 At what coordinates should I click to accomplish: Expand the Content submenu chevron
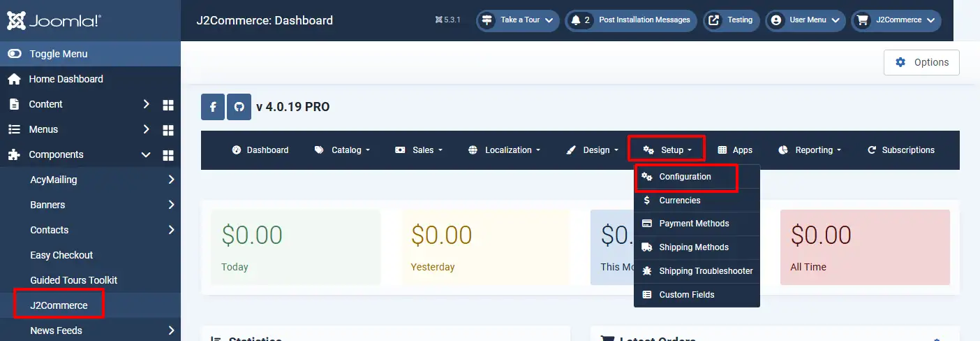click(x=146, y=104)
